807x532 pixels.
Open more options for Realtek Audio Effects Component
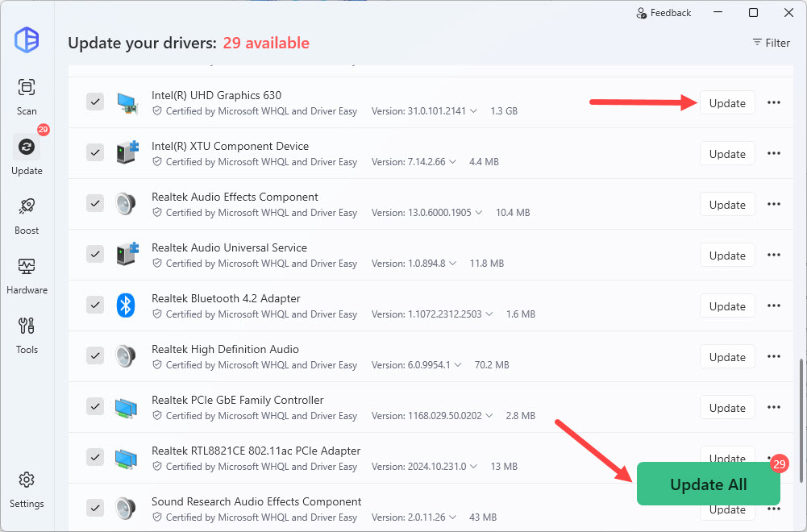coord(774,204)
